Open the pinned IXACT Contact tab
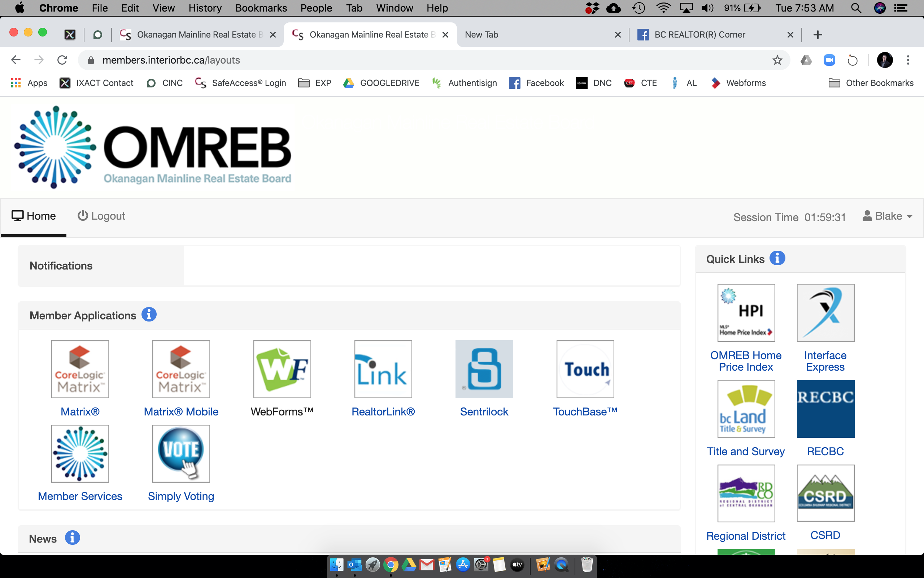924x578 pixels. [70, 35]
